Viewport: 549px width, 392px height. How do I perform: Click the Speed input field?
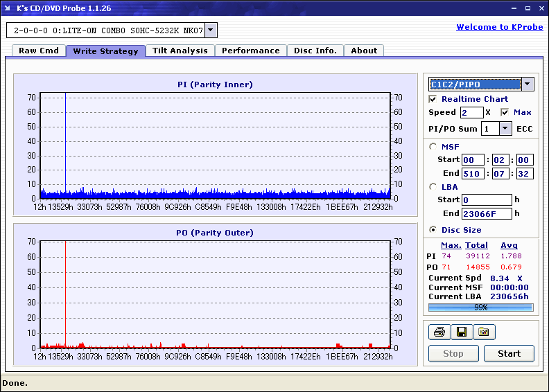tap(471, 112)
